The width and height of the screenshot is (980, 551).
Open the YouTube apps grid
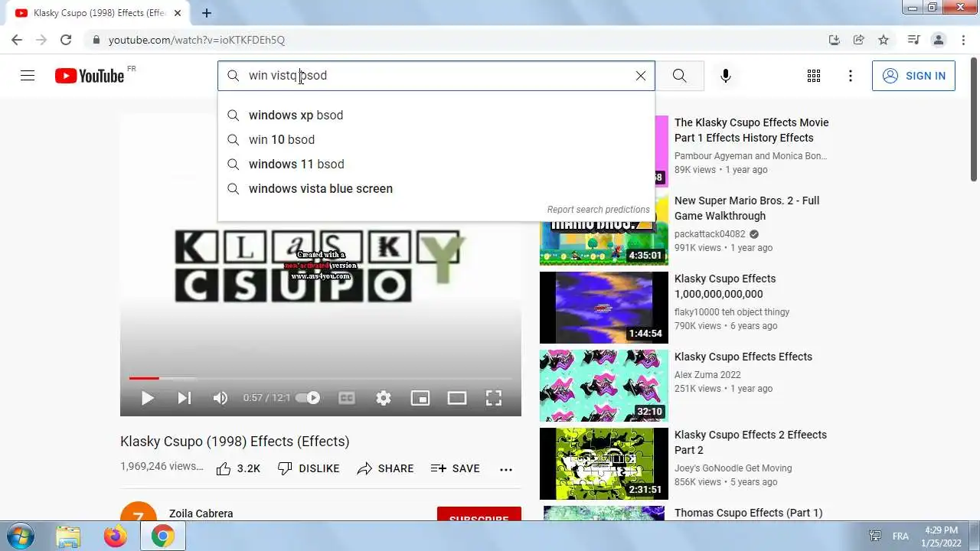[814, 76]
